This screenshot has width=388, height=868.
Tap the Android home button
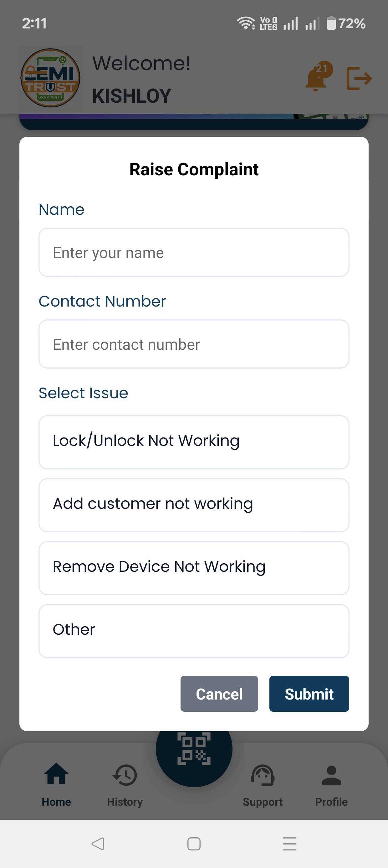[194, 844]
